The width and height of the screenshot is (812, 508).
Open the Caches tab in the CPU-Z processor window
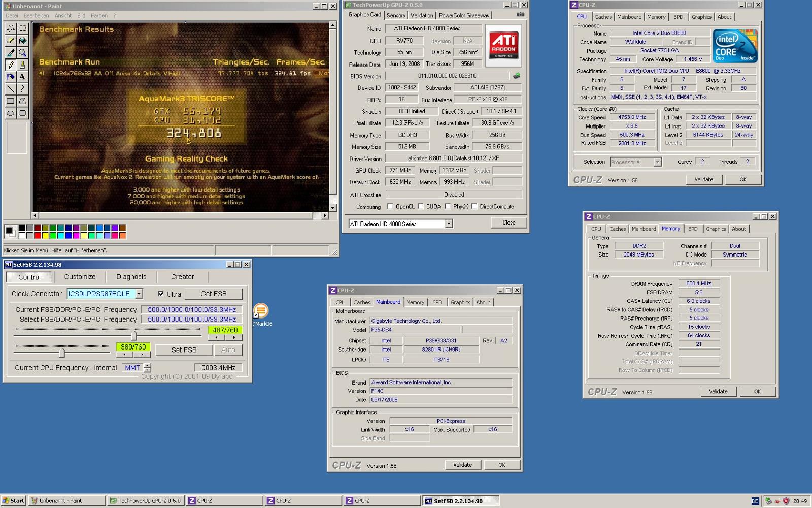(603, 17)
